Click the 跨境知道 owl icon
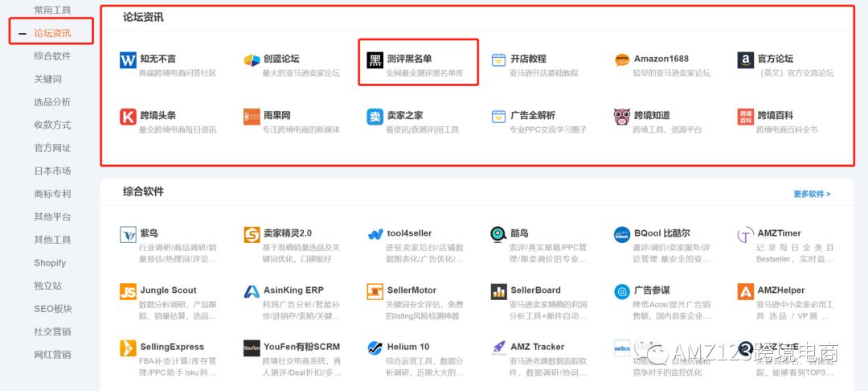 (622, 117)
